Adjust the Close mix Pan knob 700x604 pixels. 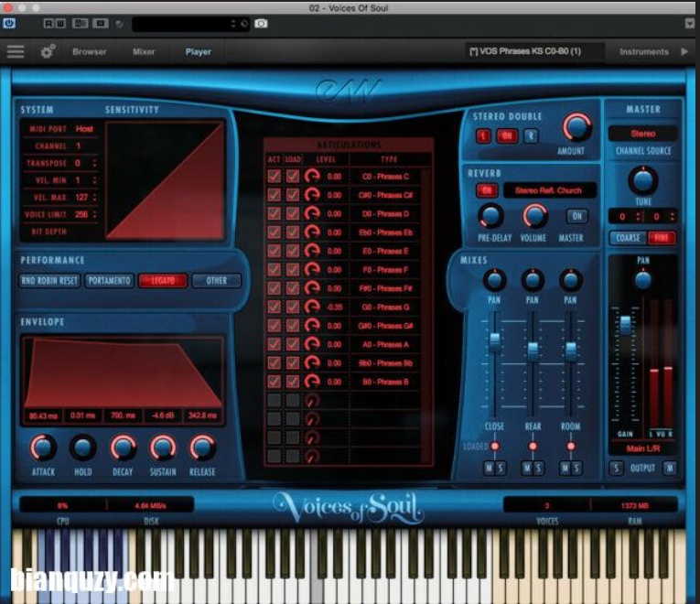point(494,280)
